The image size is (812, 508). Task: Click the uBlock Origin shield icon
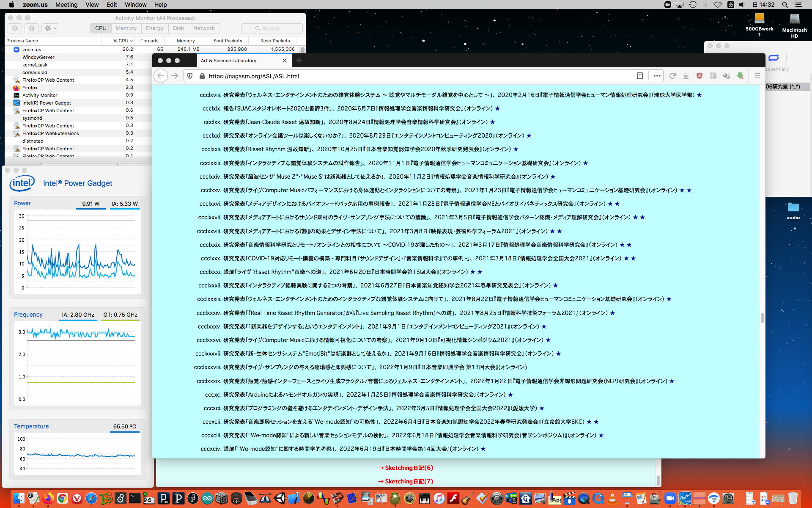point(700,76)
